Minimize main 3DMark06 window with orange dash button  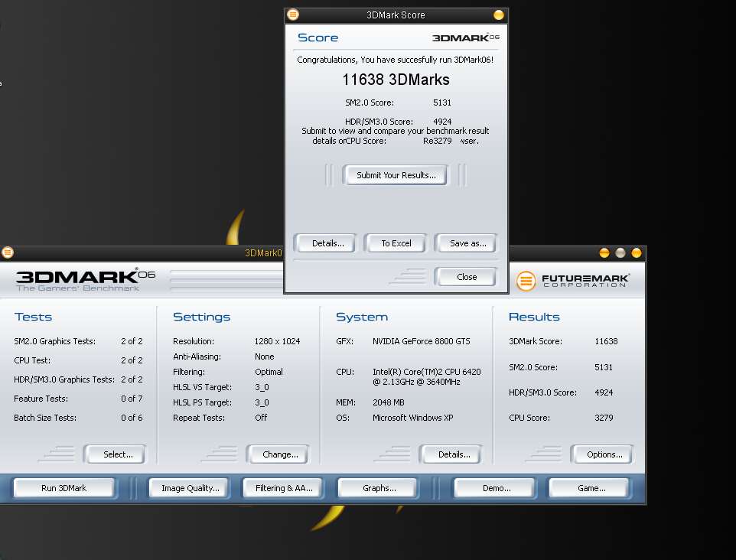pyautogui.click(x=604, y=253)
